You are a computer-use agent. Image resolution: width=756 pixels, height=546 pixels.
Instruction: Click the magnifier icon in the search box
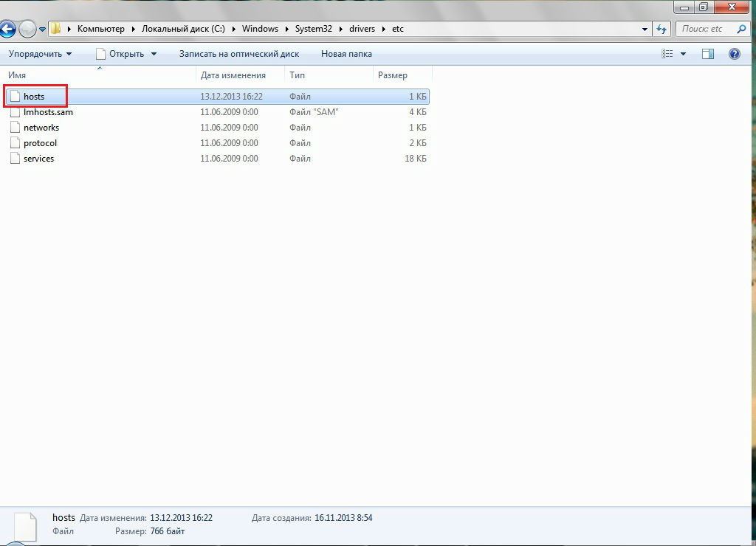pos(741,29)
